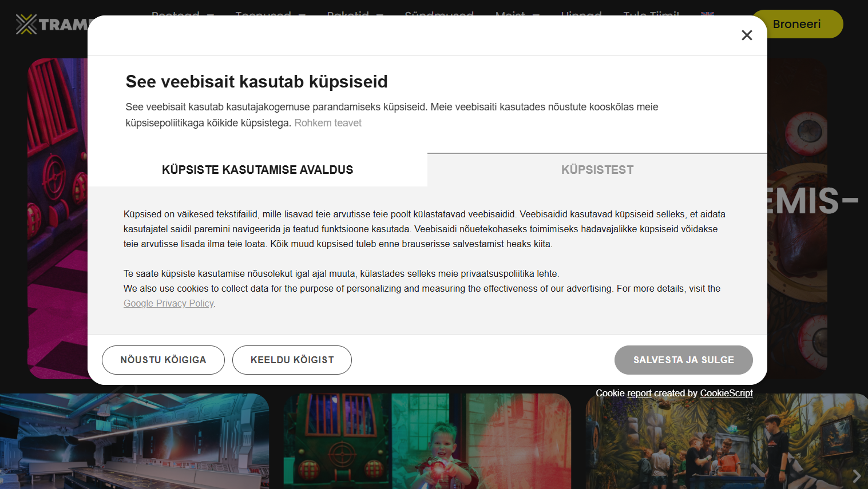Open the Rohkem teavet link
The height and width of the screenshot is (489, 868).
pos(328,123)
